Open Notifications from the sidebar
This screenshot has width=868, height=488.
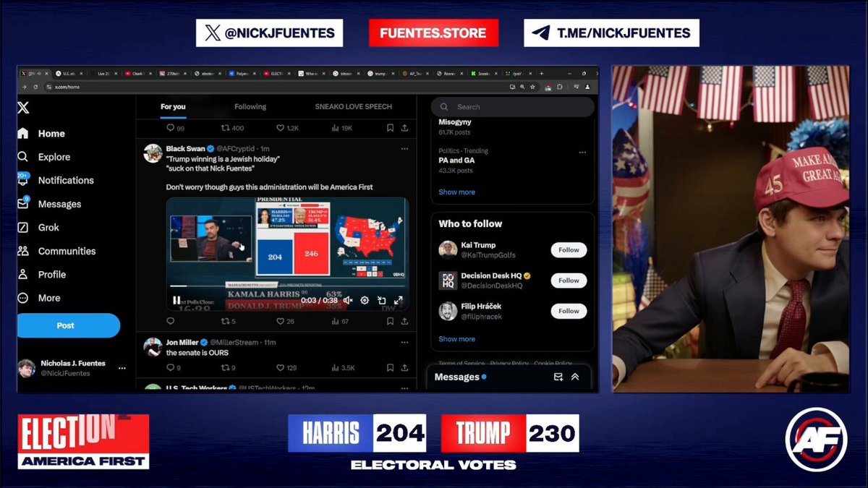pos(56,180)
